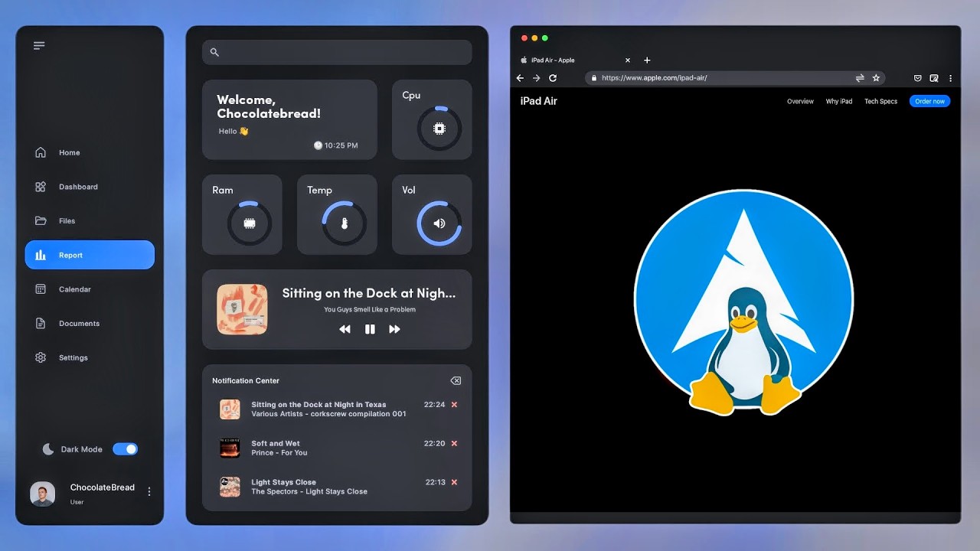
Task: Click 'Prince - For You' notification text
Action: (279, 453)
